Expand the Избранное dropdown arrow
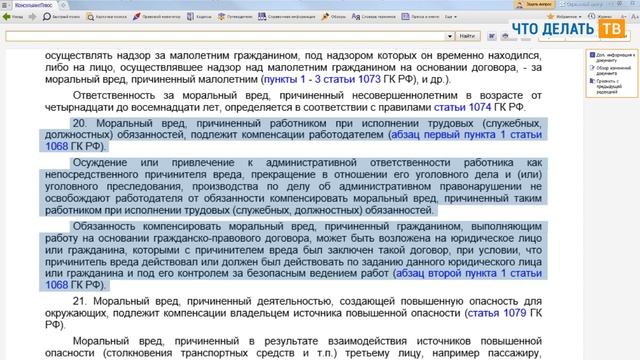 point(580,17)
